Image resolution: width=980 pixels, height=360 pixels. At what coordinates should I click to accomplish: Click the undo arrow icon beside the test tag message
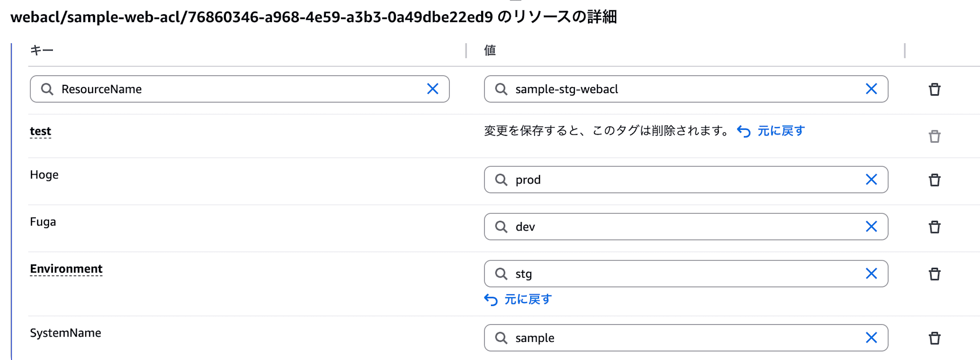(742, 131)
